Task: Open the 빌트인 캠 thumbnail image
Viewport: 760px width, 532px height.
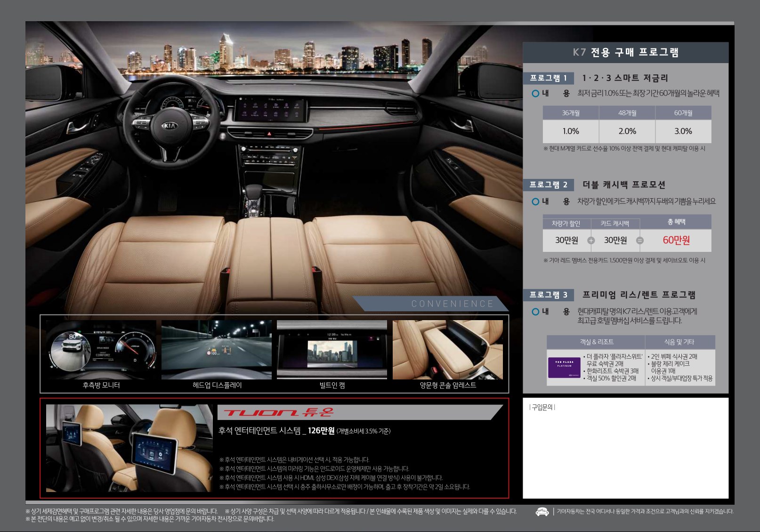Action: tap(332, 350)
